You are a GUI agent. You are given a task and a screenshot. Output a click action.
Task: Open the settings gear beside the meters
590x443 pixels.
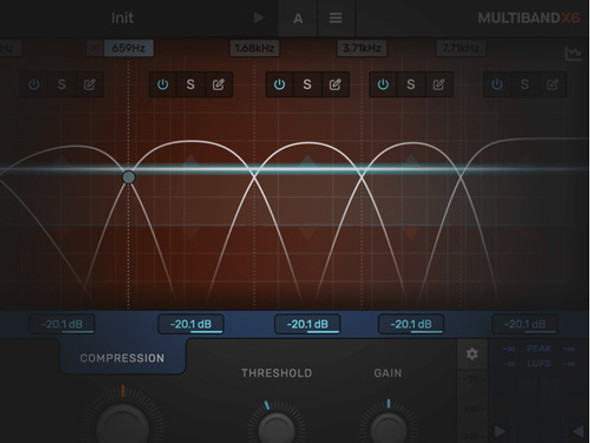472,354
